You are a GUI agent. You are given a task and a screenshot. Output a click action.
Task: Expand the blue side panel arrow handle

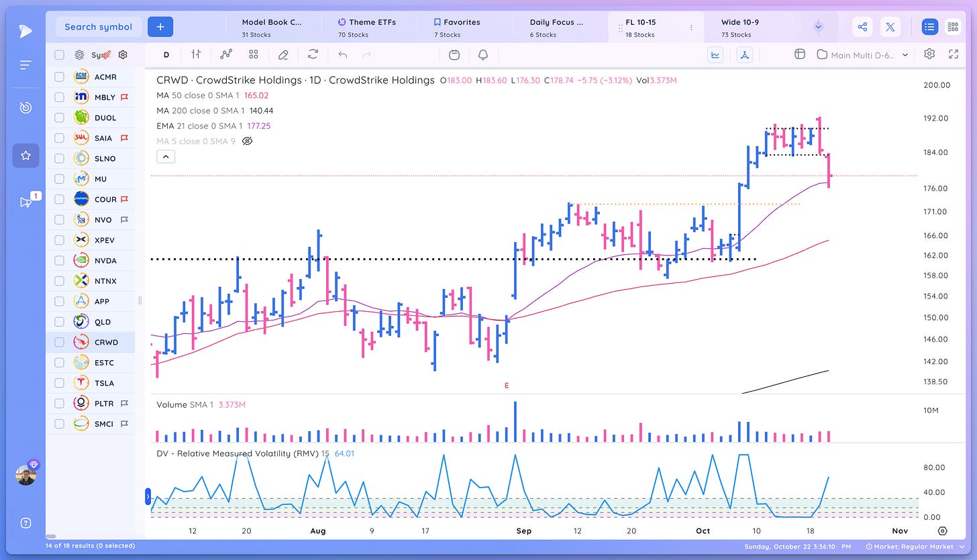(148, 497)
